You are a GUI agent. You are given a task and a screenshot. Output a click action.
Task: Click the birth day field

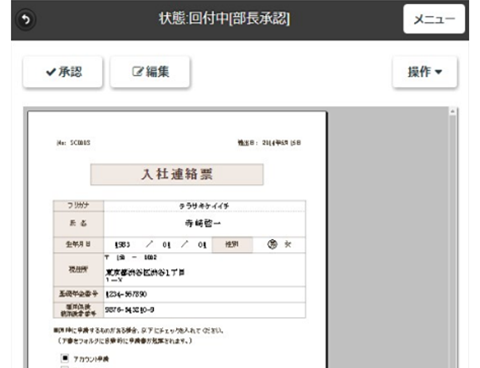pyautogui.click(x=202, y=245)
